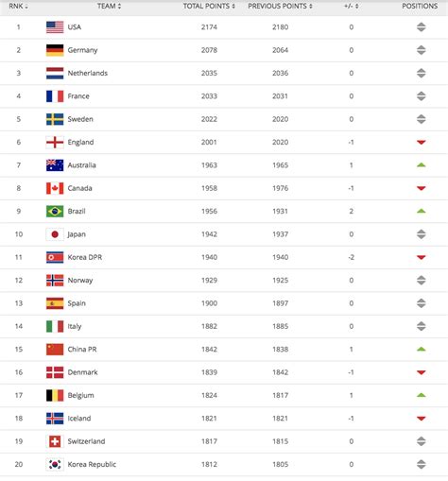Sort by TEAM column header
The height and width of the screenshot is (481, 448).
[109, 7]
